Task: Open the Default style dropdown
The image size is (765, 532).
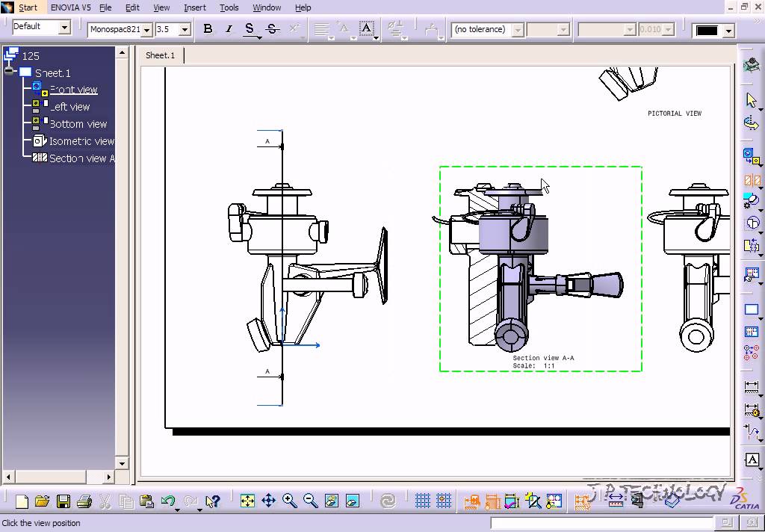Action: pyautogui.click(x=64, y=28)
